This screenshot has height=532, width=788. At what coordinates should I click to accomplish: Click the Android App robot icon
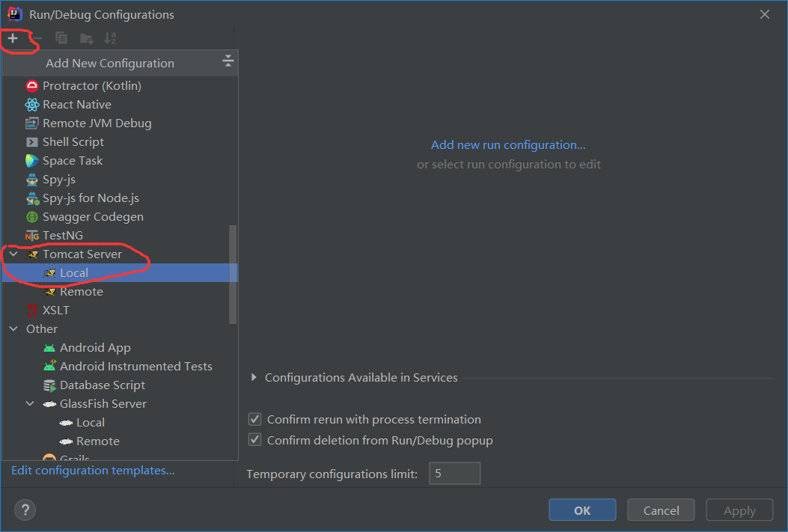[x=49, y=348]
